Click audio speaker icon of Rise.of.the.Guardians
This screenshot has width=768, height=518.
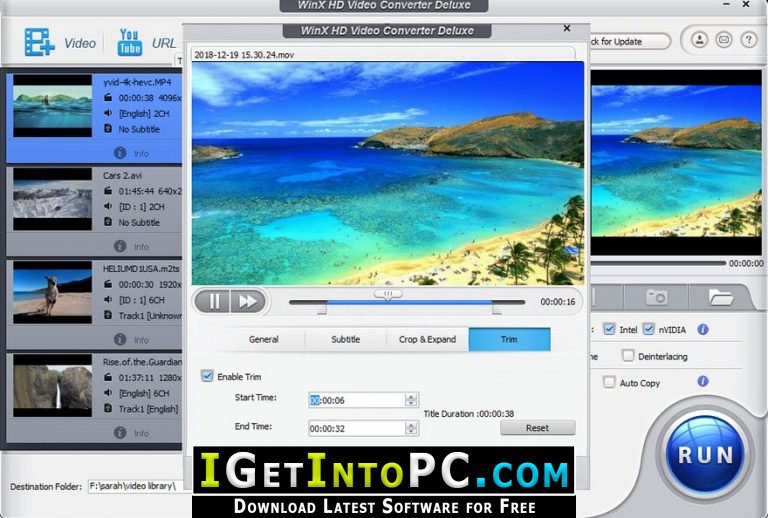pyautogui.click(x=108, y=393)
